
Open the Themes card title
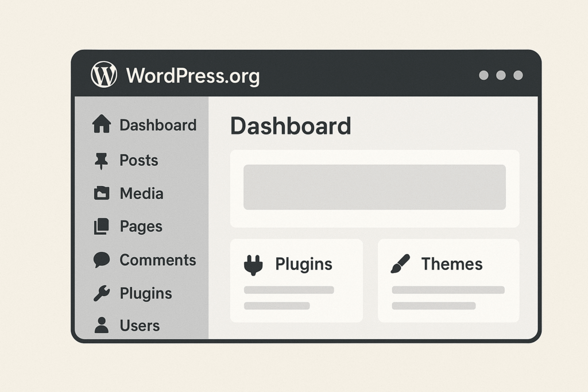451,264
